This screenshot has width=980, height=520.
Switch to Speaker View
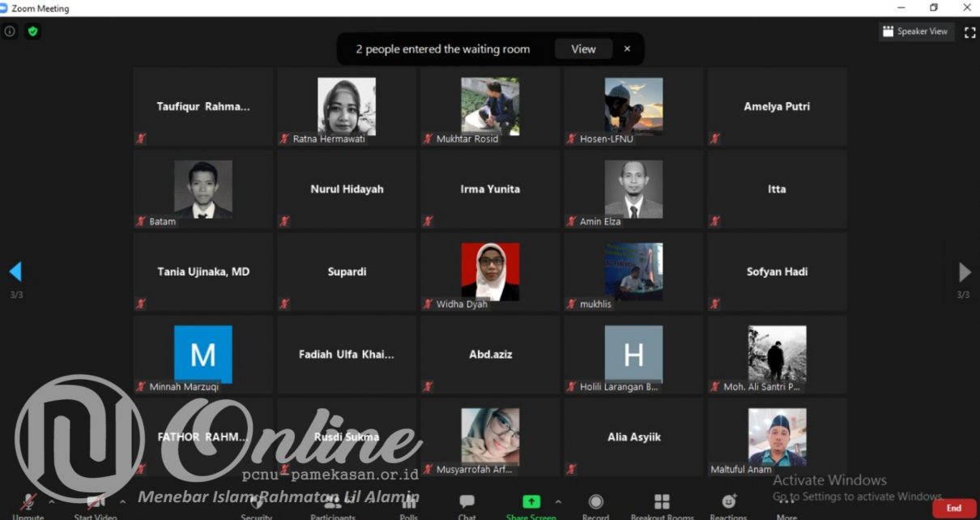click(x=916, y=32)
